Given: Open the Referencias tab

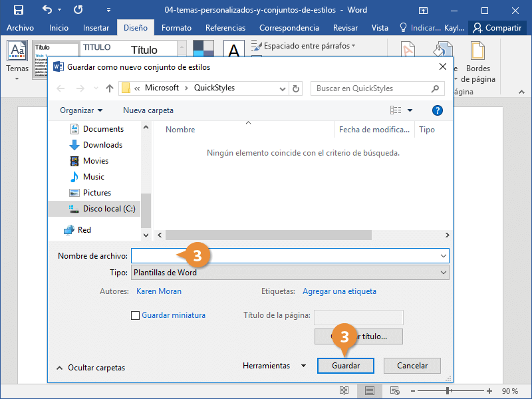Looking at the screenshot, I should (225, 28).
